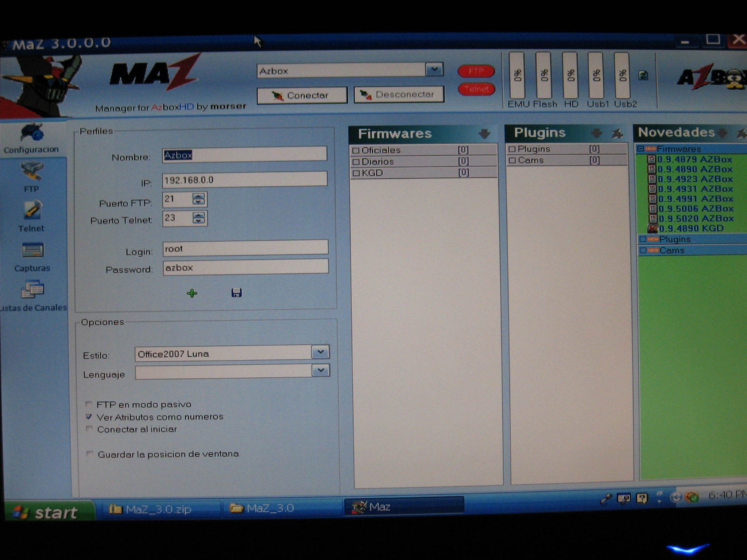
Task: Expand the Diarios firmware group
Action: [x=356, y=162]
